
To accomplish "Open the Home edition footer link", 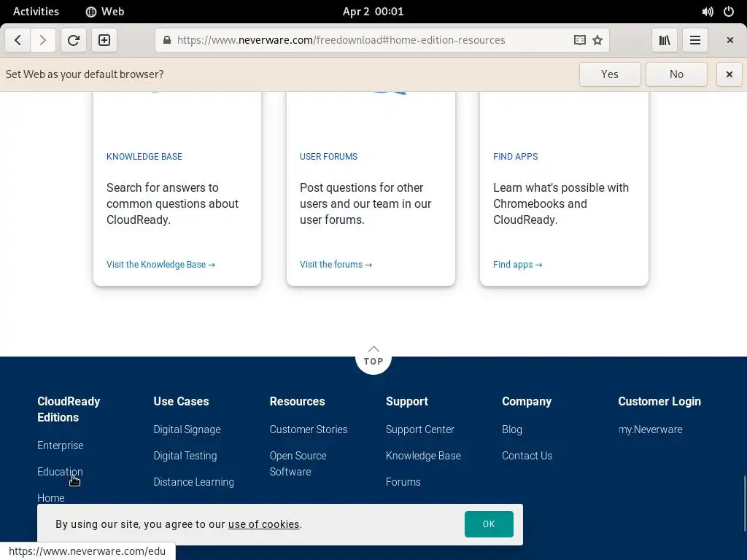I will click(x=51, y=497).
